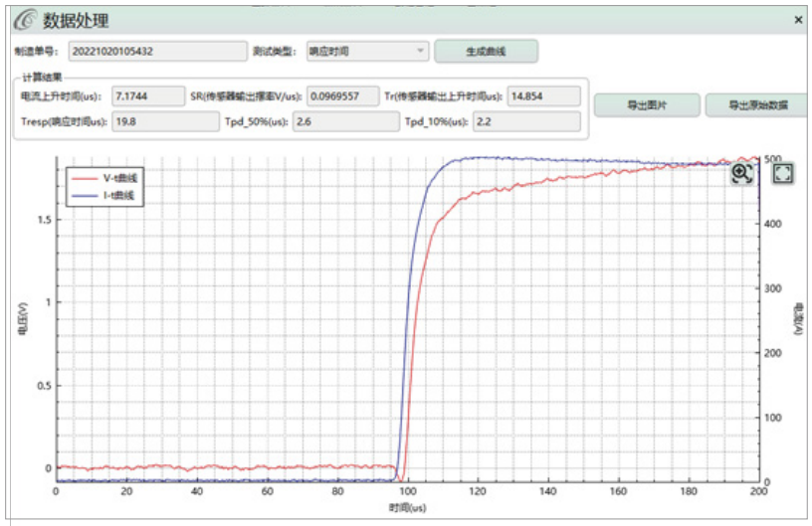The image size is (812, 526).
Task: Click the Tpd_10% value field
Action: [x=525, y=121]
